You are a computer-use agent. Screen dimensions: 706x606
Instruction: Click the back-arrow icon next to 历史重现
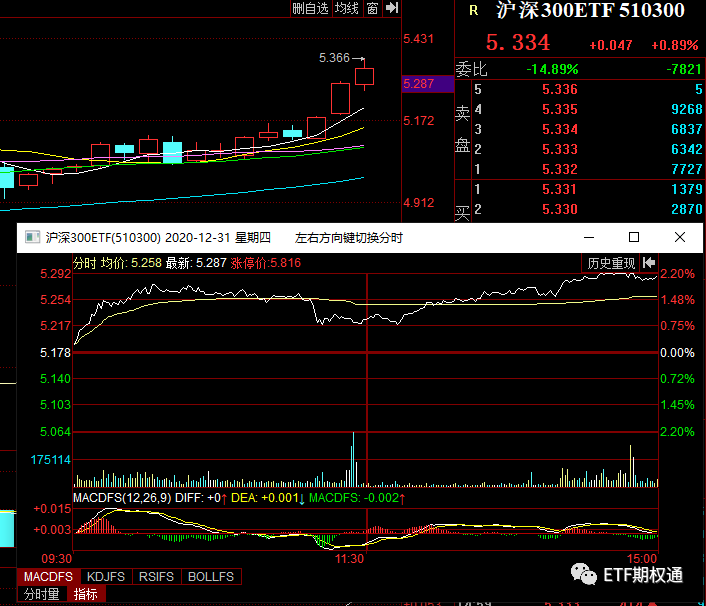coord(649,262)
